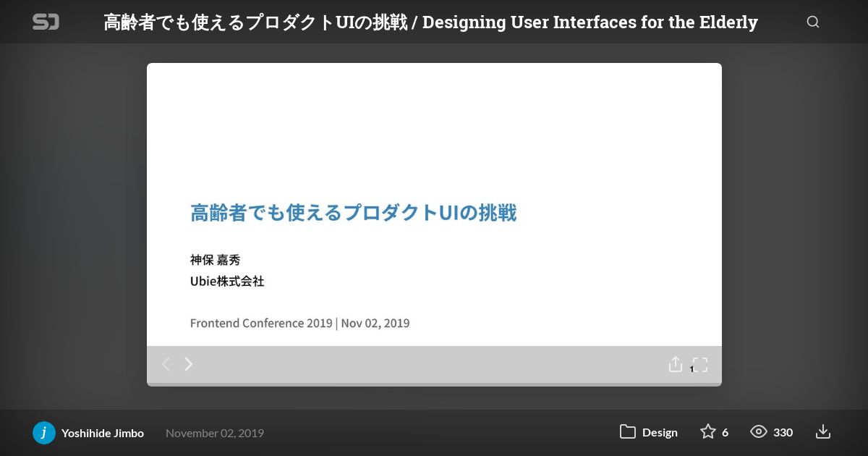Open the Design category link

click(660, 432)
